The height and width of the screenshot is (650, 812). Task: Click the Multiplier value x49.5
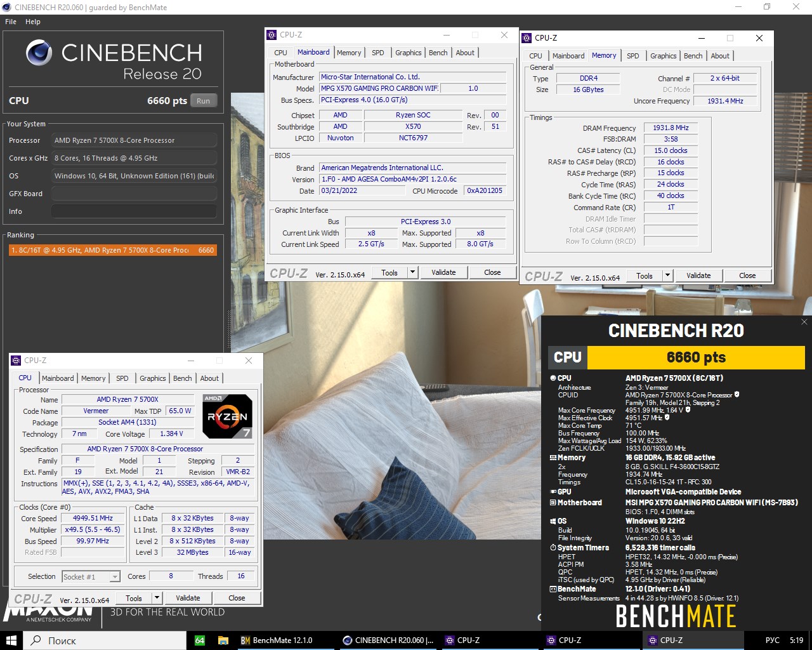[93, 529]
